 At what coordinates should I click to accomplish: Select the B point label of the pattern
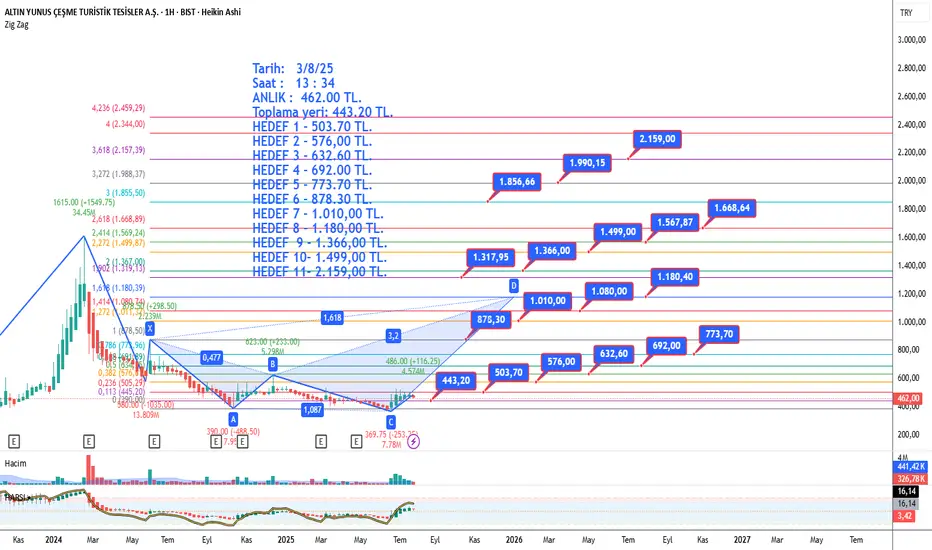(x=273, y=364)
